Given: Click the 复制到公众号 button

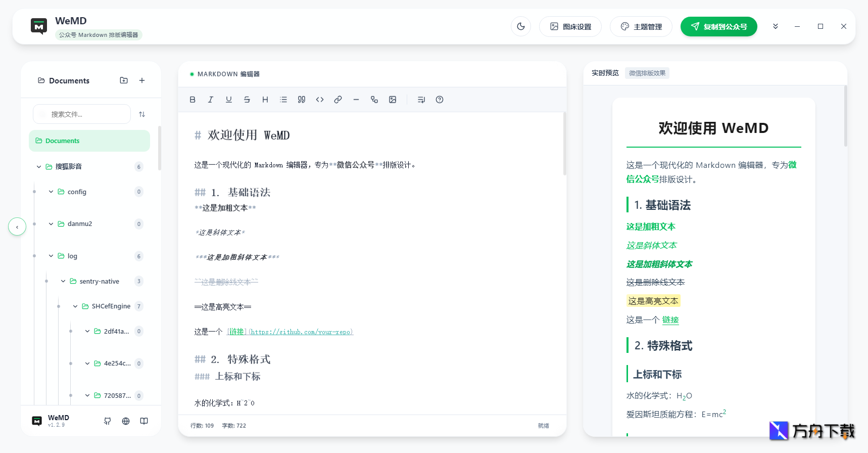Looking at the screenshot, I should (x=719, y=26).
